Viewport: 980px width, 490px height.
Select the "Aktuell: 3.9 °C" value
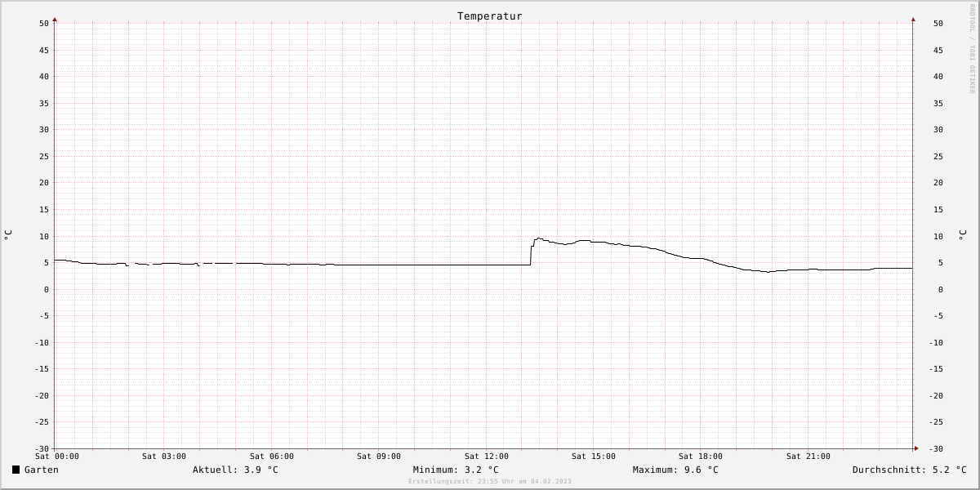[235, 470]
